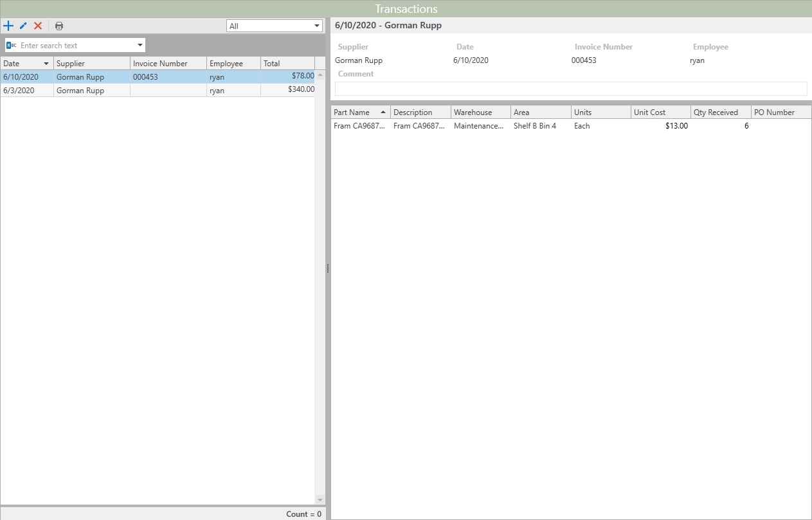Click the ABC search mode icon
The height and width of the screenshot is (520, 812).
(12, 45)
